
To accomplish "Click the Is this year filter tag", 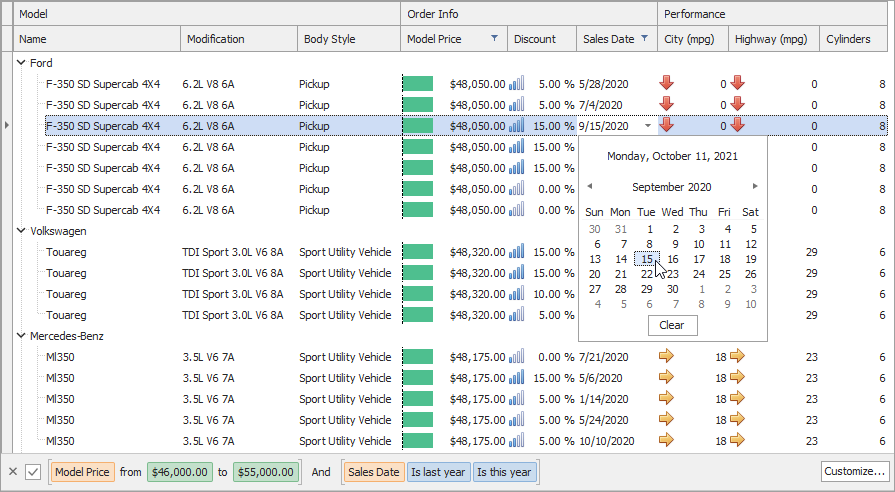I will tap(505, 472).
